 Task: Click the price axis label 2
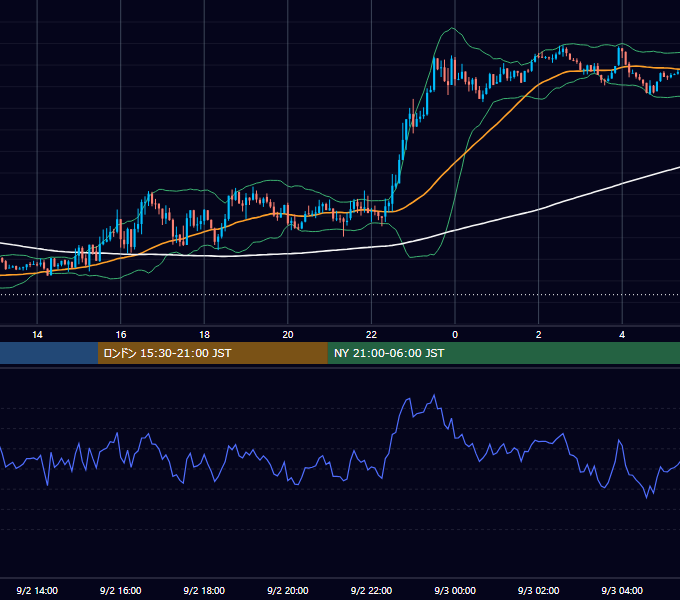pyautogui.click(x=539, y=335)
